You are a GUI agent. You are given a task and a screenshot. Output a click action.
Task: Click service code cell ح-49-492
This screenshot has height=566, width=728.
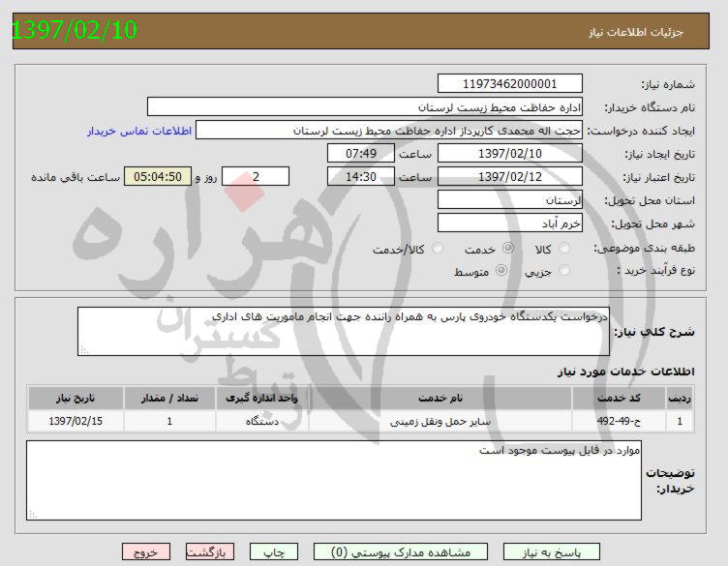[x=619, y=421]
